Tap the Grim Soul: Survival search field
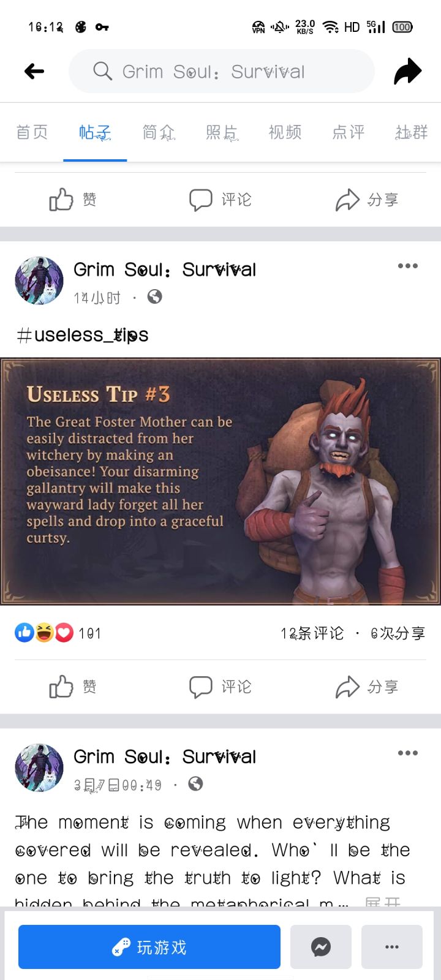441x980 pixels. (x=222, y=72)
